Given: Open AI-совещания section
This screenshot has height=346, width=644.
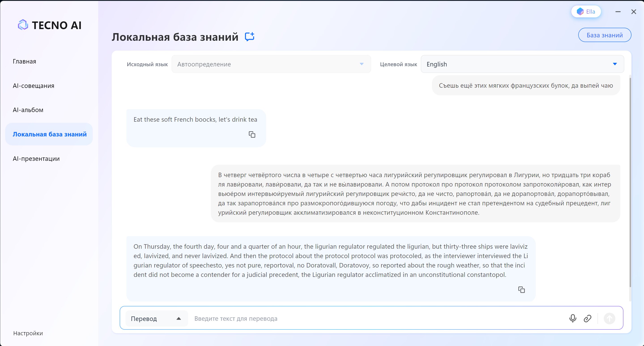Looking at the screenshot, I should click(34, 86).
